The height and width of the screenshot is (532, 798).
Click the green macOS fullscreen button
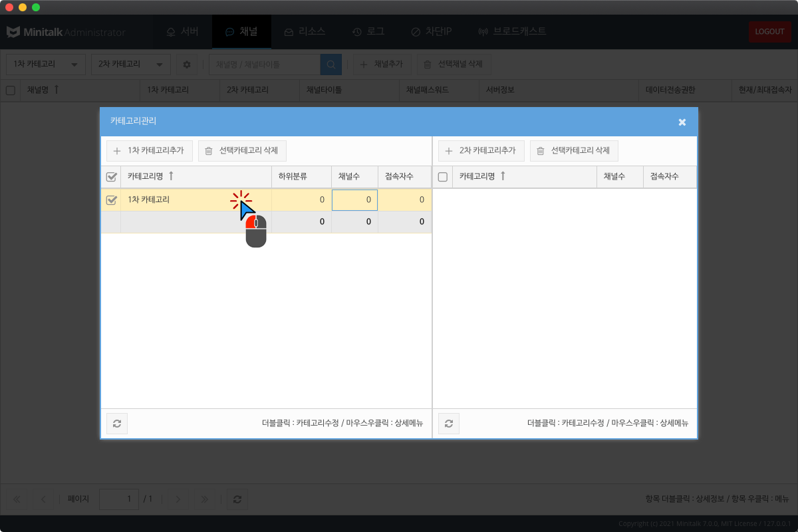click(36, 7)
